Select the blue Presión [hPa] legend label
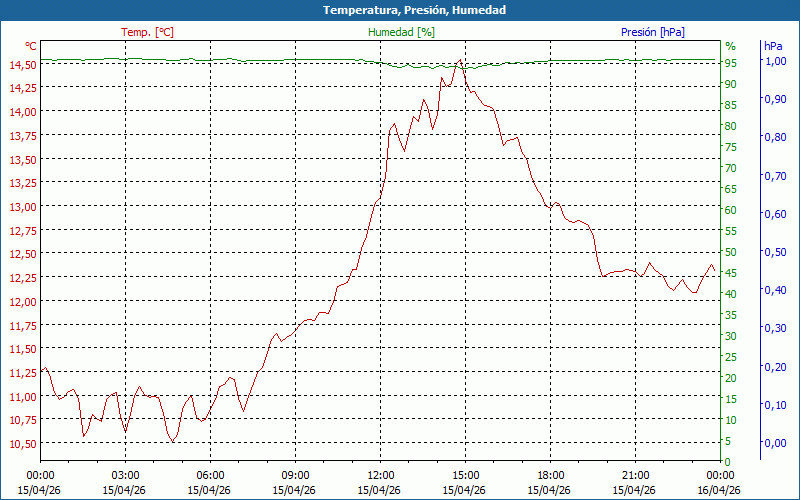This screenshot has height=500, width=800. (x=653, y=32)
